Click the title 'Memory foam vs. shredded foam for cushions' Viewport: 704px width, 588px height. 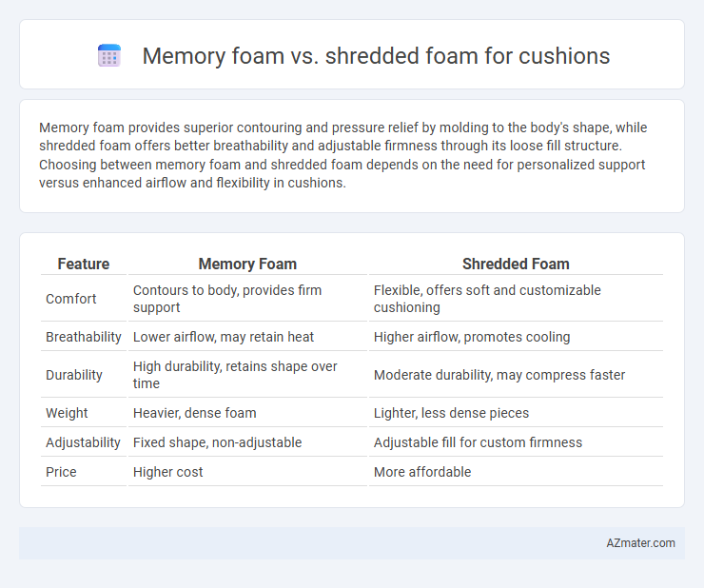376,56
